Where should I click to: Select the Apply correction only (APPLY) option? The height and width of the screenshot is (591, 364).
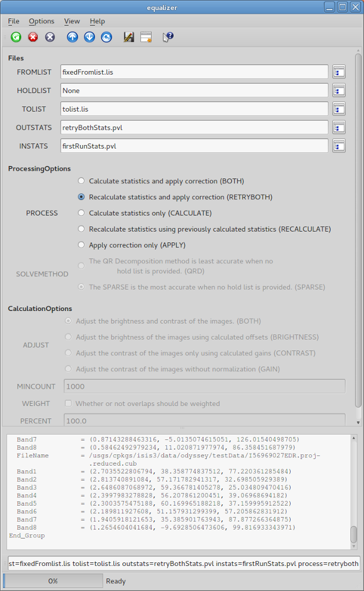[81, 245]
